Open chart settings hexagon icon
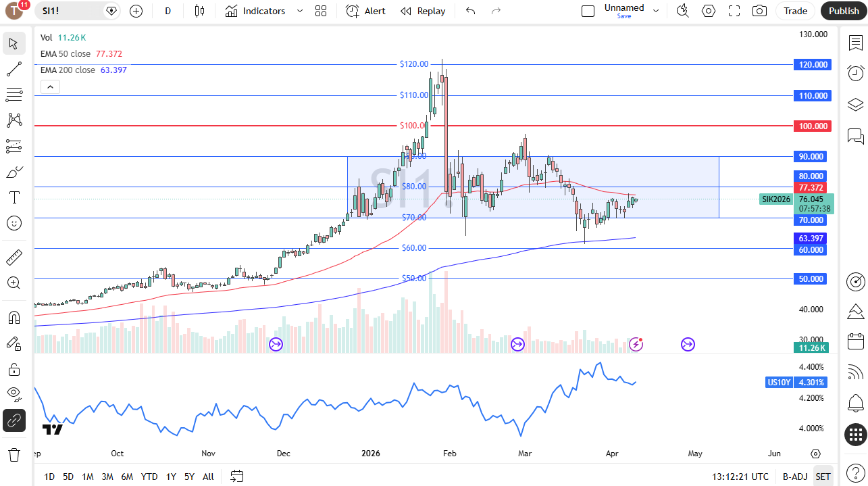Screen dimensions: 868x486 pyautogui.click(x=709, y=11)
